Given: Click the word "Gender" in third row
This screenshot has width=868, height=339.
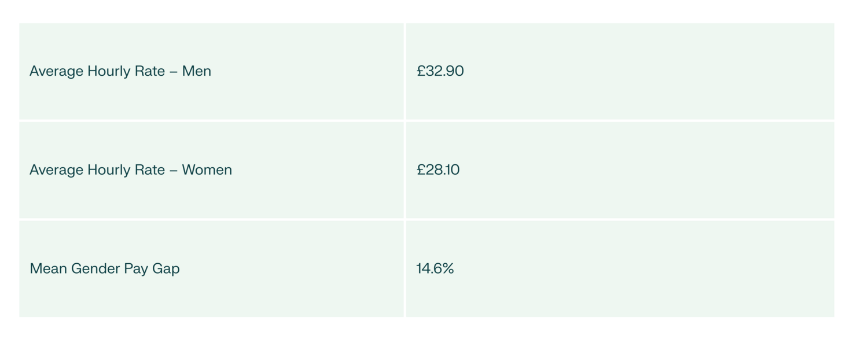Looking at the screenshot, I should point(95,269).
